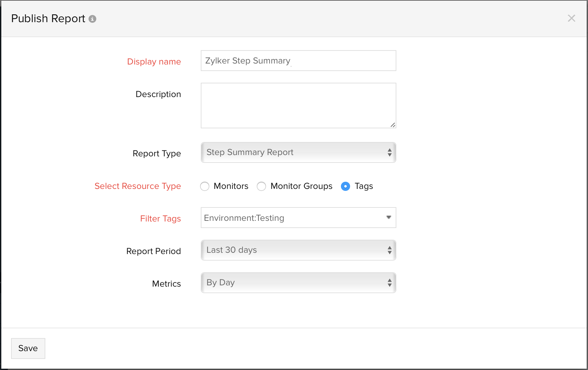Click the Description box resize handle
Image resolution: width=588 pixels, height=370 pixels.
pos(393,125)
